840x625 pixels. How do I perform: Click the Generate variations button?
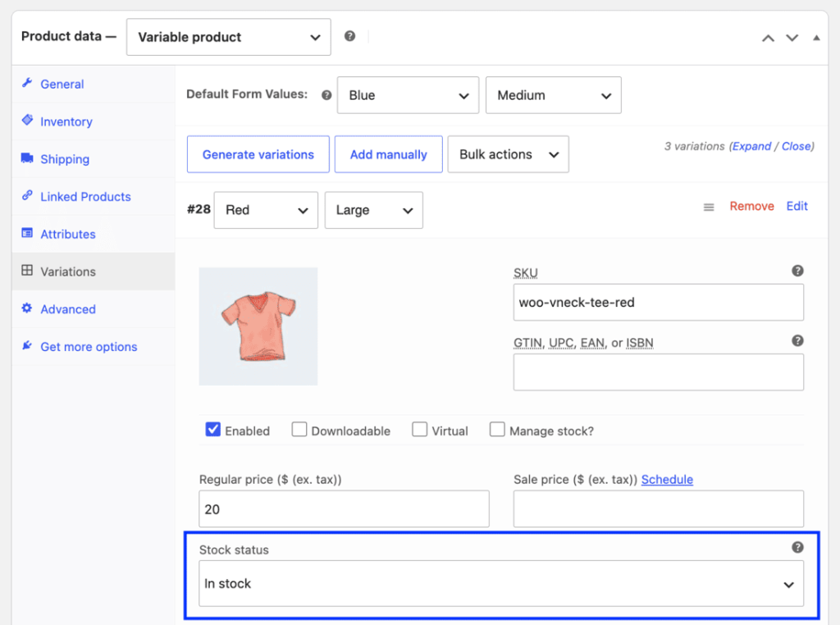point(258,154)
